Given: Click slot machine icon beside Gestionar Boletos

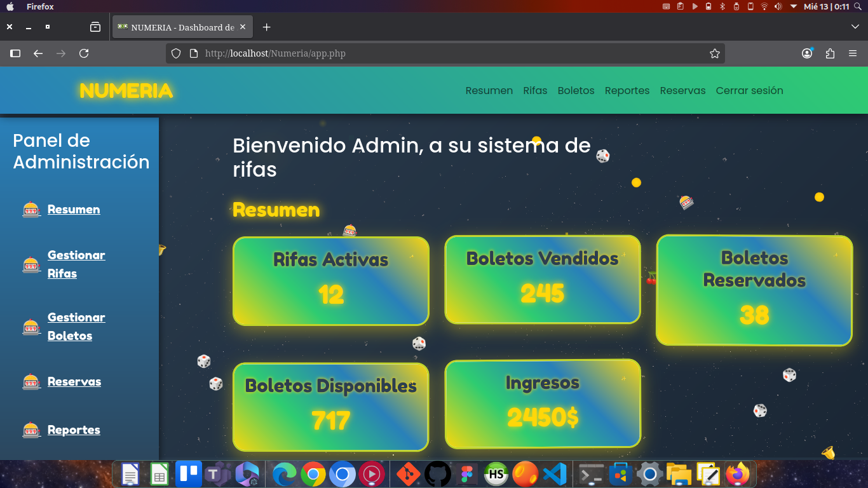Looking at the screenshot, I should coord(32,327).
